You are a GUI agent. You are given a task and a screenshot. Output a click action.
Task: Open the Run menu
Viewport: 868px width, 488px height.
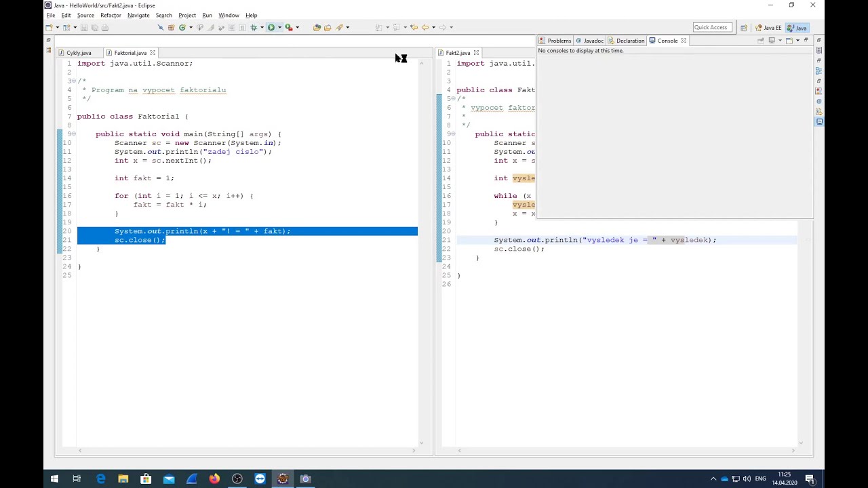tap(207, 15)
